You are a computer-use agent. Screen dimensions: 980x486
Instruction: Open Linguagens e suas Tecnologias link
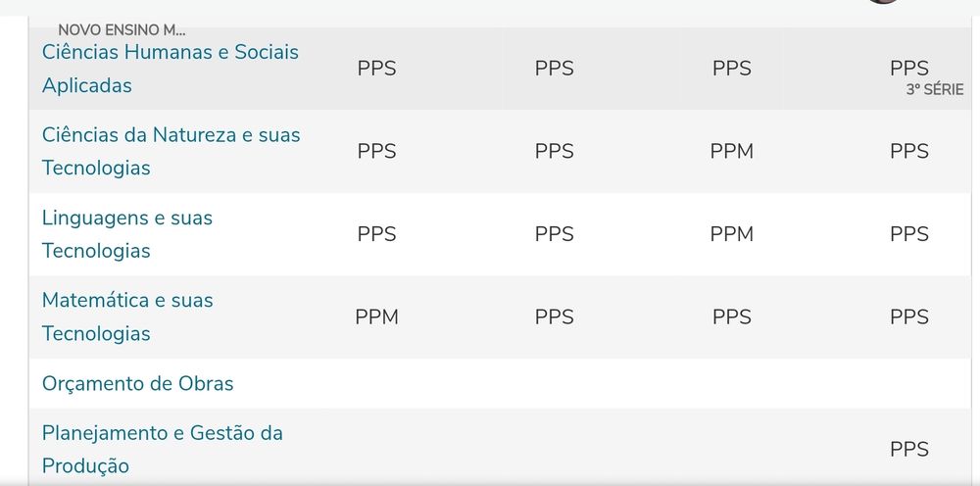tap(126, 234)
